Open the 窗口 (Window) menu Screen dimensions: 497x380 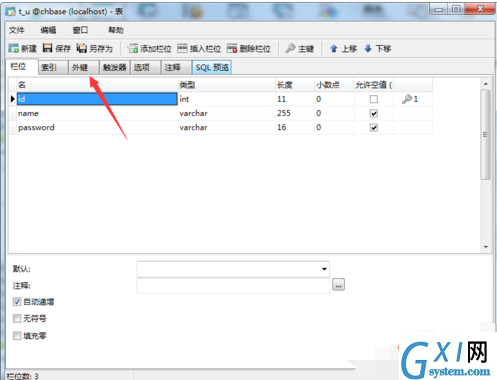click(80, 30)
